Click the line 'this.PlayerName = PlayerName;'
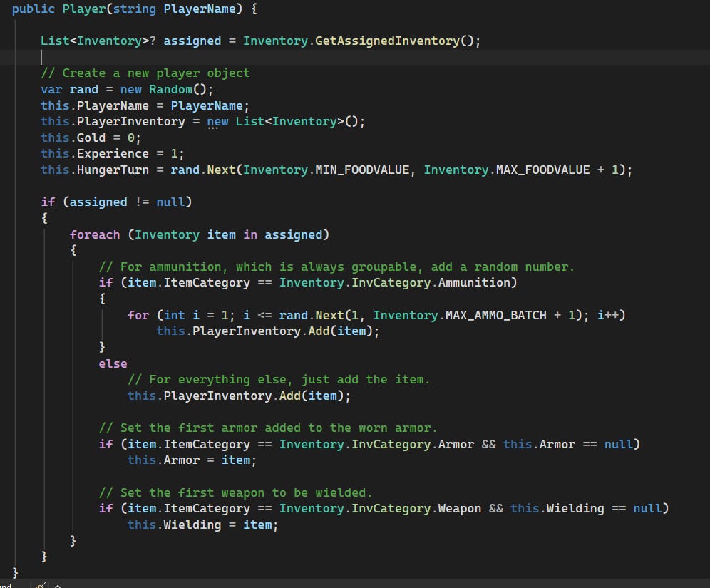 tap(145, 105)
